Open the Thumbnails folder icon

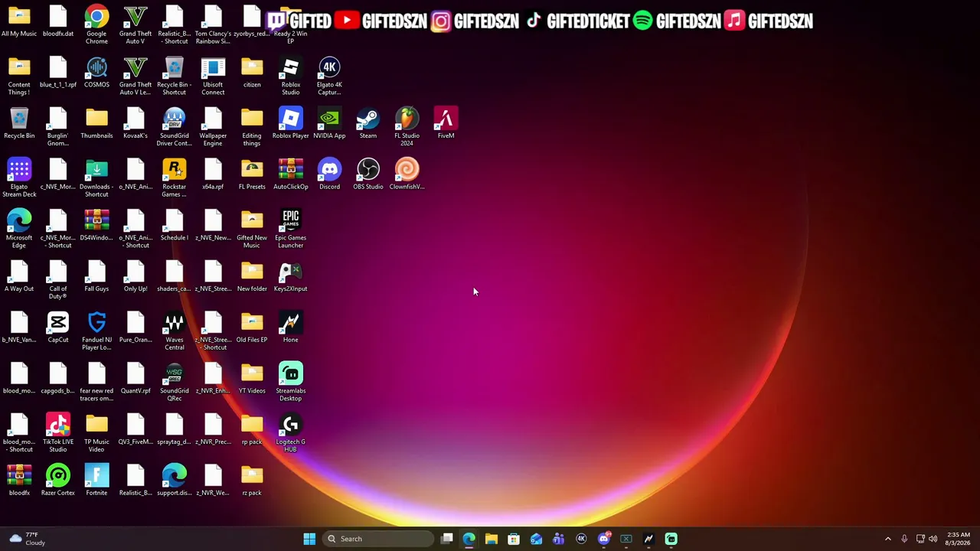click(96, 123)
